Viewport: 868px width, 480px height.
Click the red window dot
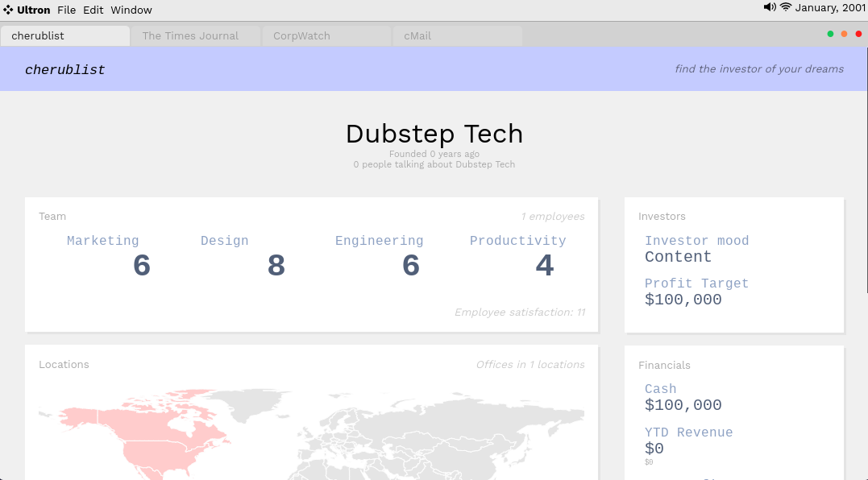[x=858, y=34]
